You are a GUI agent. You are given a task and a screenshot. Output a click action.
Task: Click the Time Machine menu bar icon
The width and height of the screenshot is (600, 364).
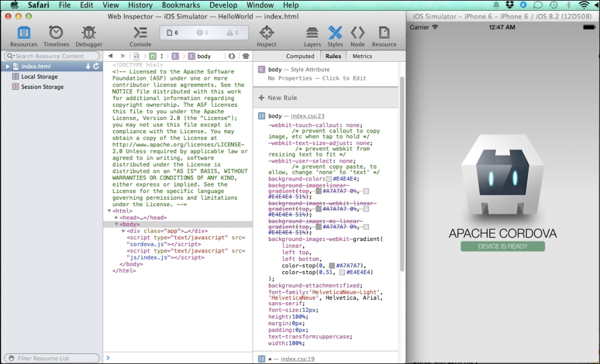553,5
